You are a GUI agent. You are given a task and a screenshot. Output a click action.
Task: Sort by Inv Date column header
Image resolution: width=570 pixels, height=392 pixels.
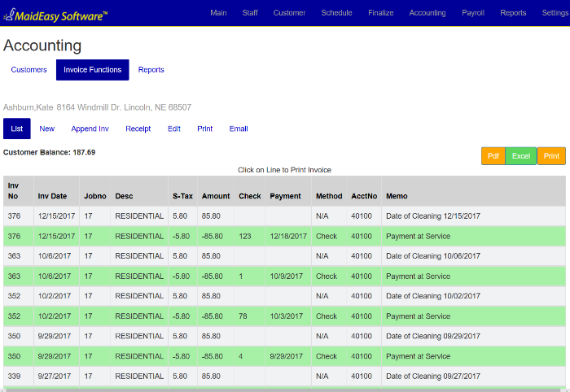(x=56, y=191)
